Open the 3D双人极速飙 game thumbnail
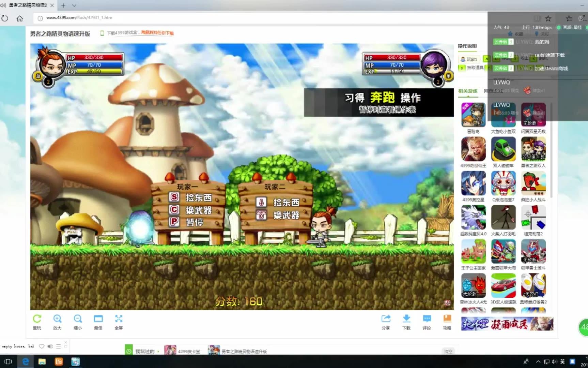The image size is (588, 368). 504,286
